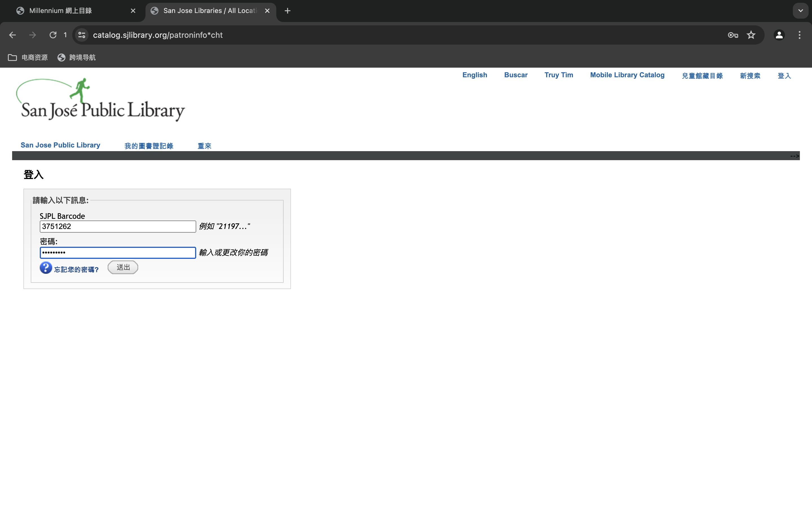The image size is (812, 507).
Task: Go back to the previous page
Action: (12, 35)
